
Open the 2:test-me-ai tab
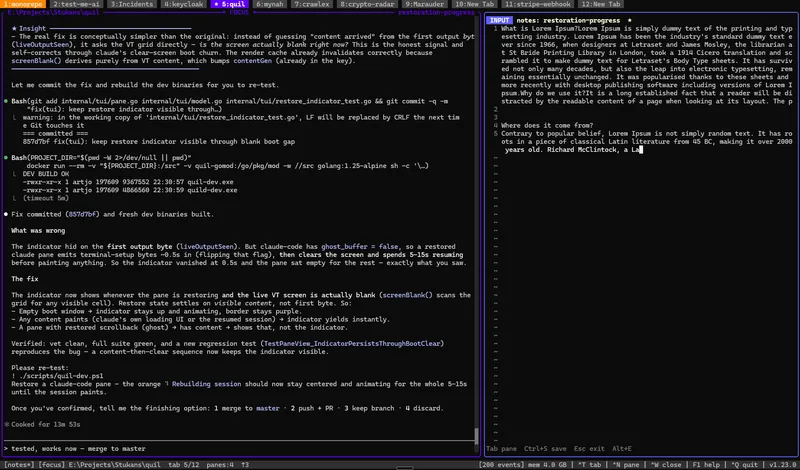coord(77,4)
